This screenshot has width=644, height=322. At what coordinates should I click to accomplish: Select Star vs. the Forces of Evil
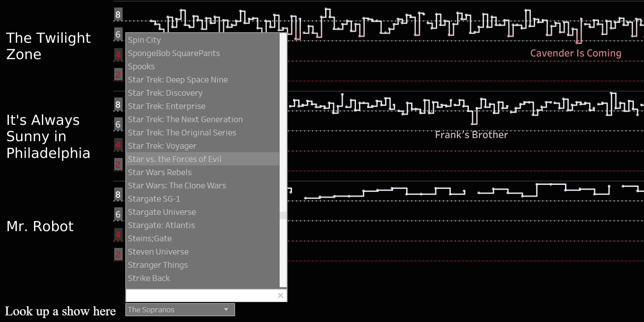[175, 159]
